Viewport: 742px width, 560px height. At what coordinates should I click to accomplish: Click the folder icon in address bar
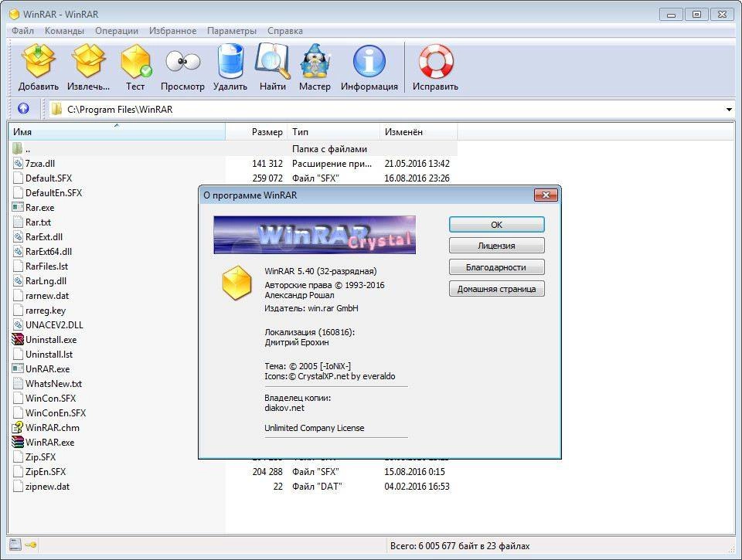coord(56,109)
